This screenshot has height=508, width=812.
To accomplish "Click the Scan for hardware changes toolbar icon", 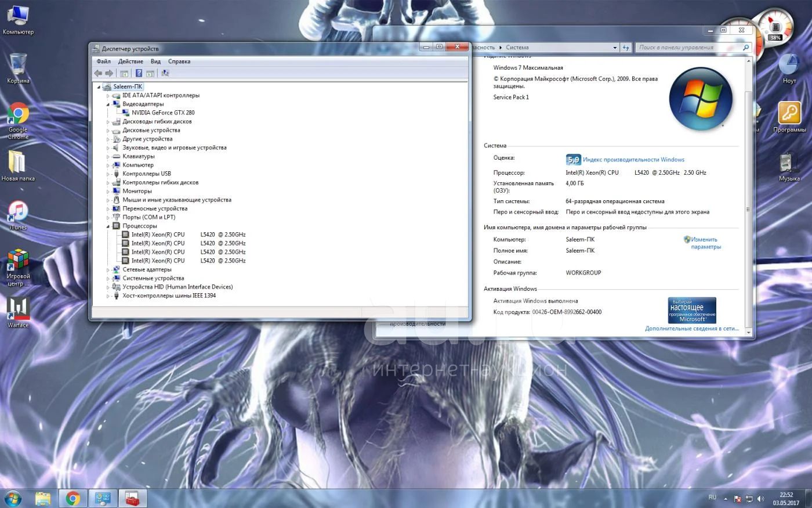I will point(165,73).
